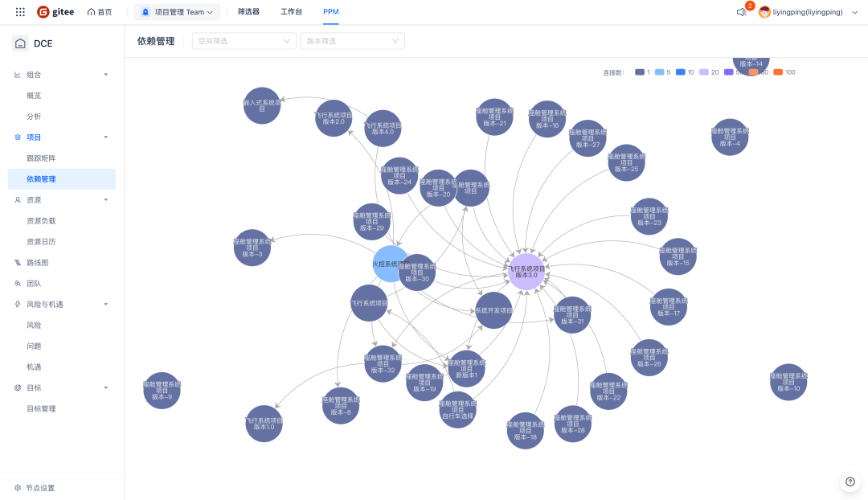Switch to the 筛选器 tab
The width and height of the screenshot is (868, 500).
pos(248,11)
